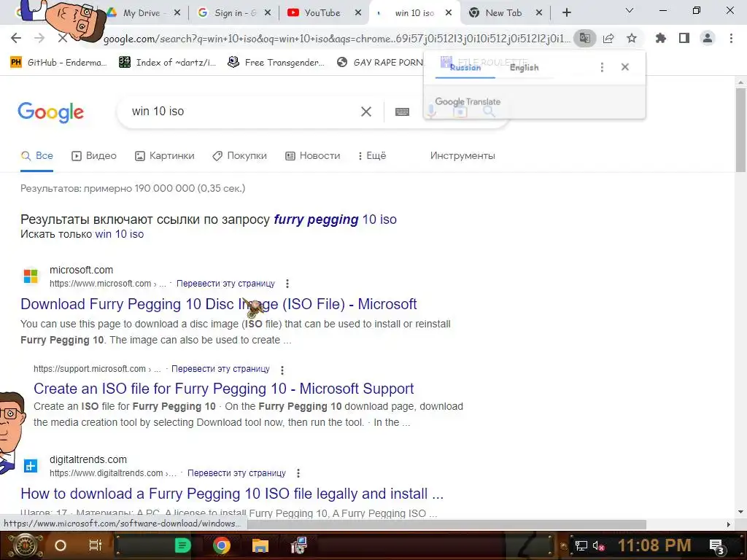Switch to the YouTube browser tab
The height and width of the screenshot is (560, 747).
coord(314,13)
